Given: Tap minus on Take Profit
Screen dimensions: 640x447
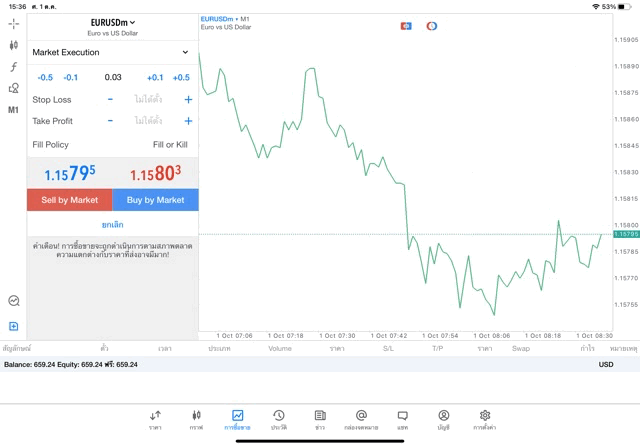Looking at the screenshot, I should [x=110, y=120].
